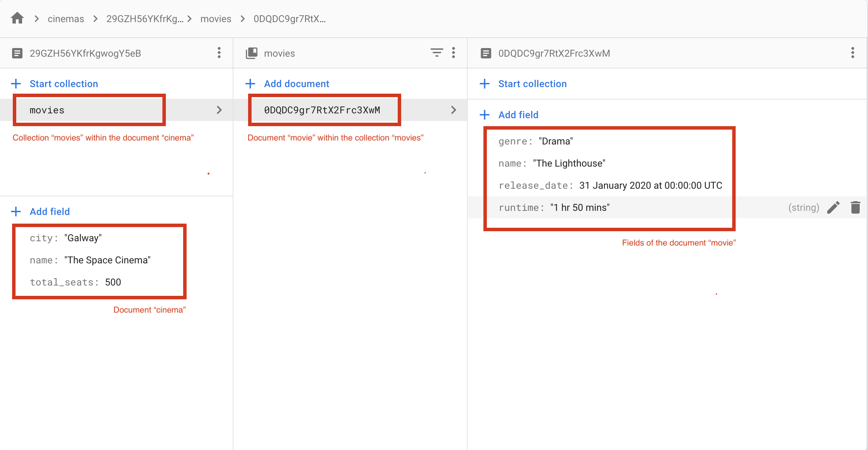Click Add field under the cinema document
Image resolution: width=868 pixels, height=450 pixels.
point(49,212)
